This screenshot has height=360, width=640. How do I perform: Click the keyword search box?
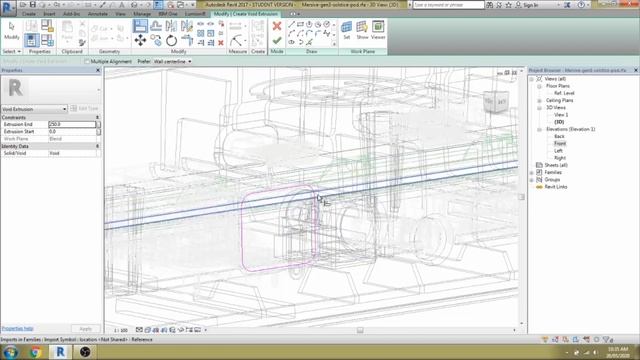[448, 5]
